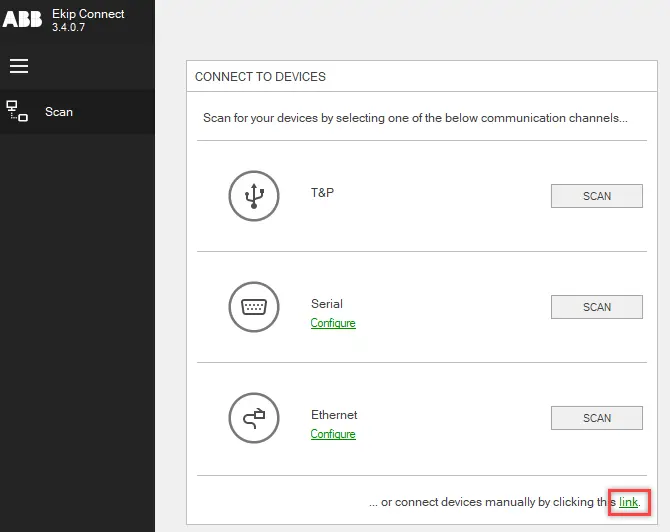Click the ABB logo
Image resolution: width=670 pixels, height=532 pixels.
[x=22, y=20]
